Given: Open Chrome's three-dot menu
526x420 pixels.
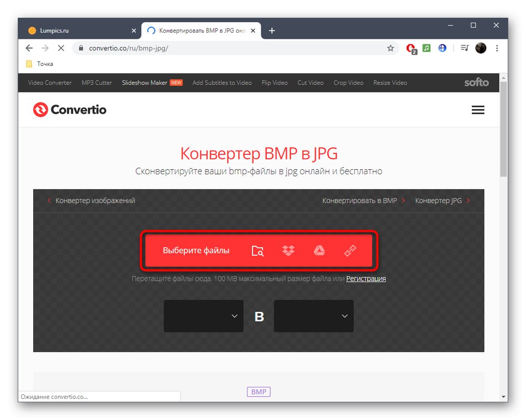Looking at the screenshot, I should point(497,48).
